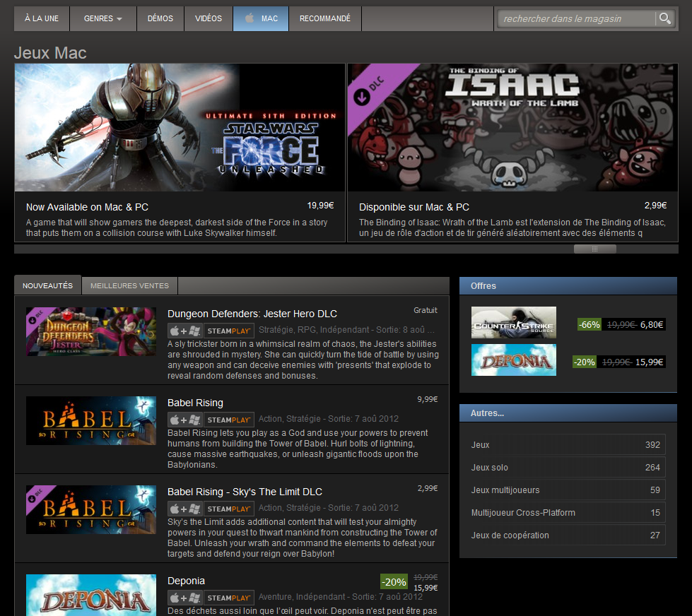Click the 9,99€ Babel Rising price
Image resolution: width=692 pixels, height=616 pixels.
(427, 399)
